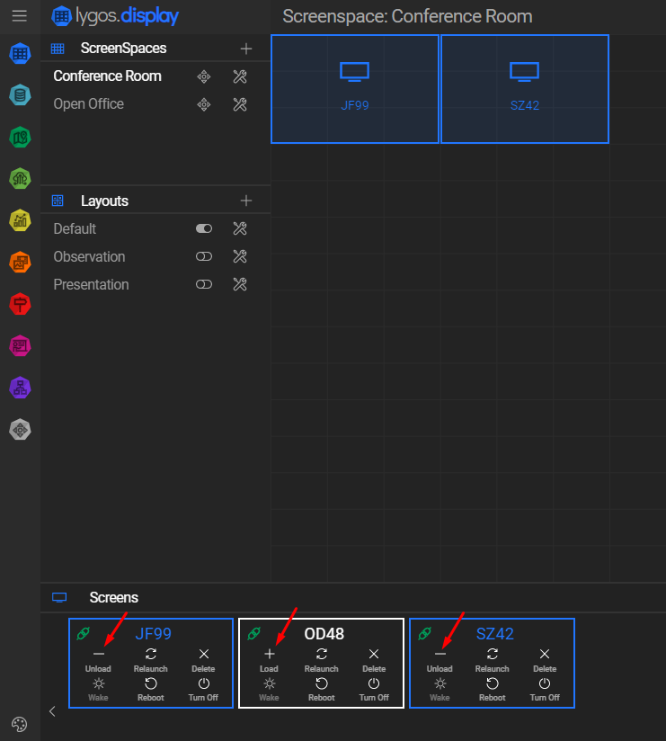Reboot the SZ42 screen
The image size is (666, 741).
pos(492,689)
